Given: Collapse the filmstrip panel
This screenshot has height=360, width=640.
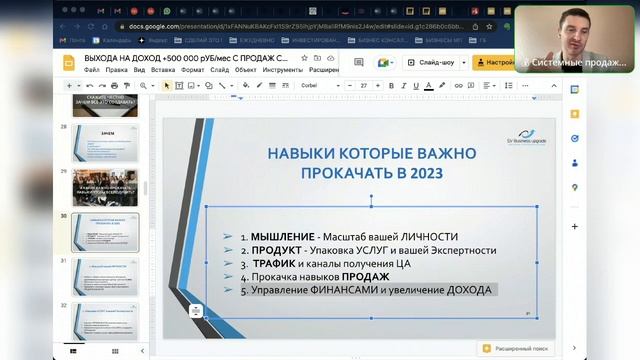Looking at the screenshot, I should (x=142, y=351).
